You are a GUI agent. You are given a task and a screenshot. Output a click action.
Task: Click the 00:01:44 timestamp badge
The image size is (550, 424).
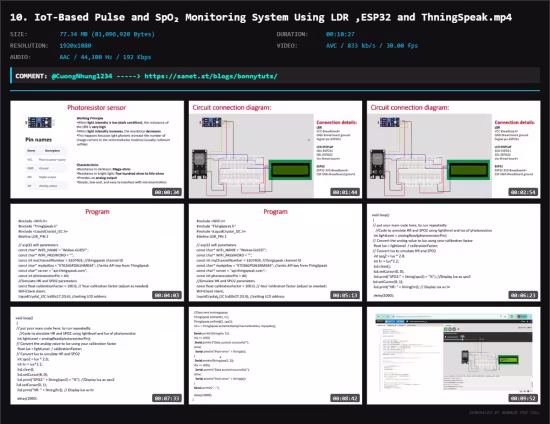[x=346, y=192]
